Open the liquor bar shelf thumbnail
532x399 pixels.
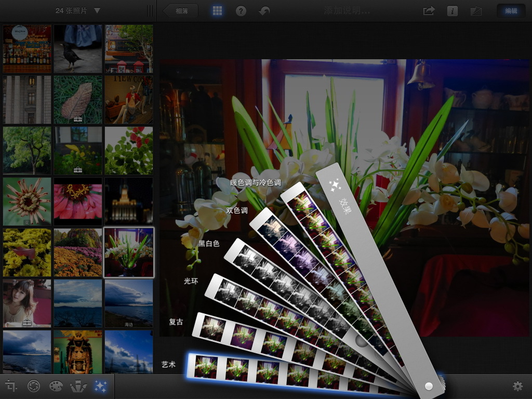(27, 48)
